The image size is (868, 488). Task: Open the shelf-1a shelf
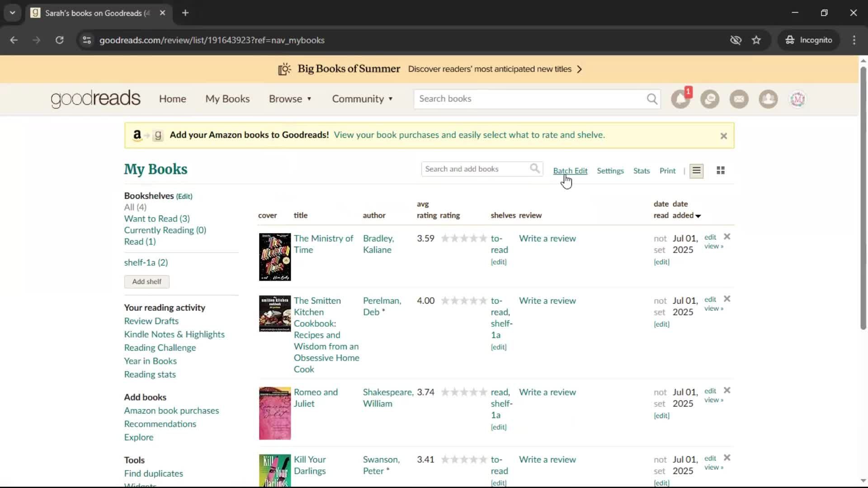coord(146,262)
